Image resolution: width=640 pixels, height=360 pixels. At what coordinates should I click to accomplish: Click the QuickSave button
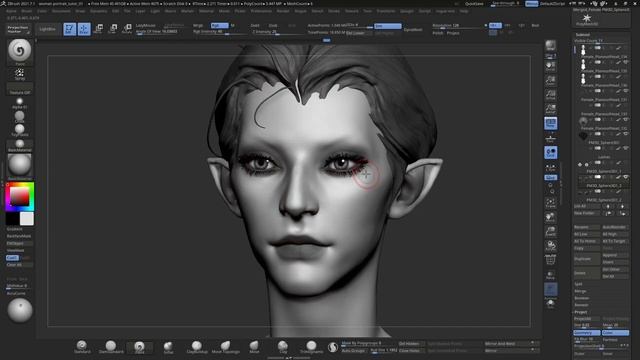click(474, 4)
